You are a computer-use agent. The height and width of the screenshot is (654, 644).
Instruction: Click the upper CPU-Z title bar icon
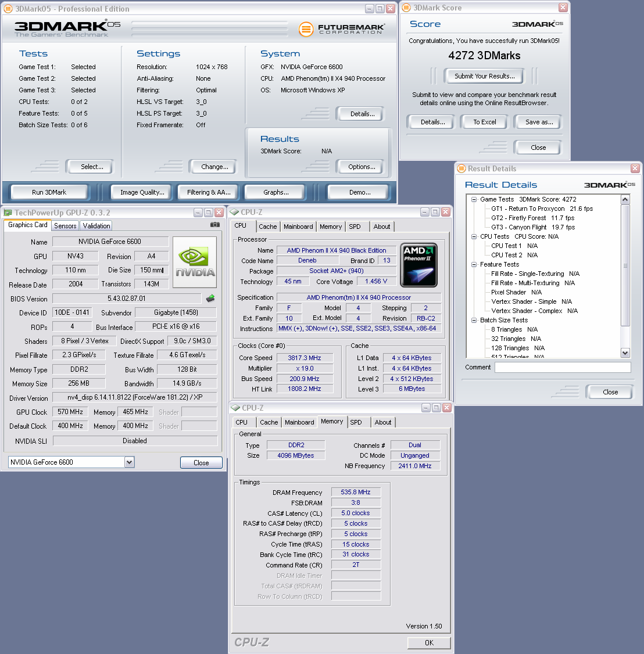[234, 213]
